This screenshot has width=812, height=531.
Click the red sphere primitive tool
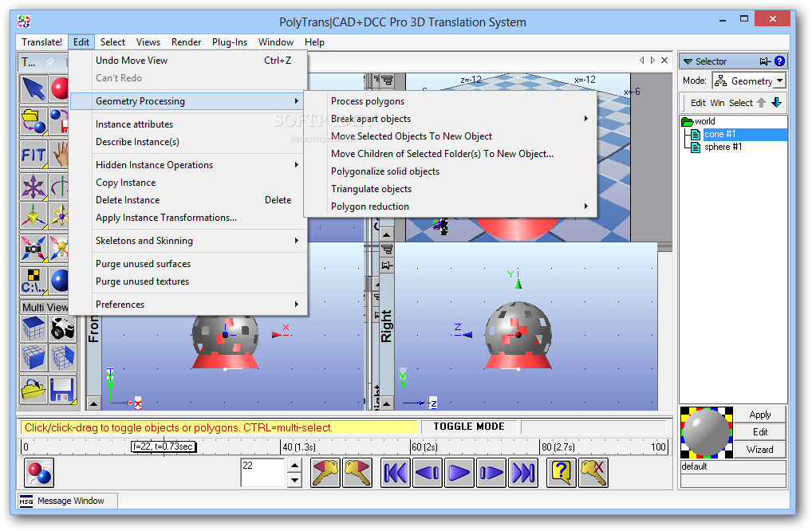[x=59, y=89]
